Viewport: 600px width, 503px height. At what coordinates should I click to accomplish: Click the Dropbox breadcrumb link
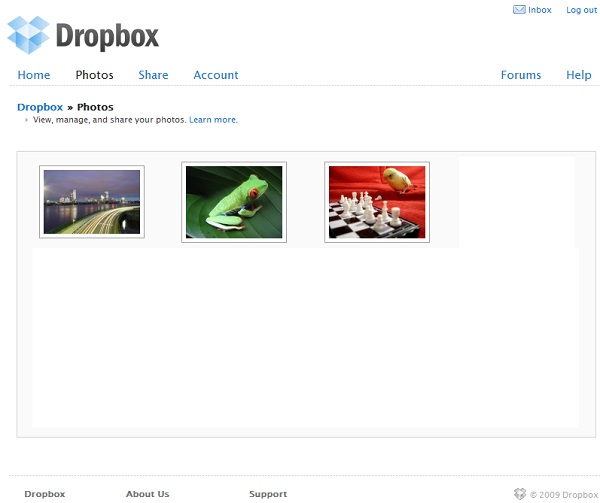pos(40,107)
